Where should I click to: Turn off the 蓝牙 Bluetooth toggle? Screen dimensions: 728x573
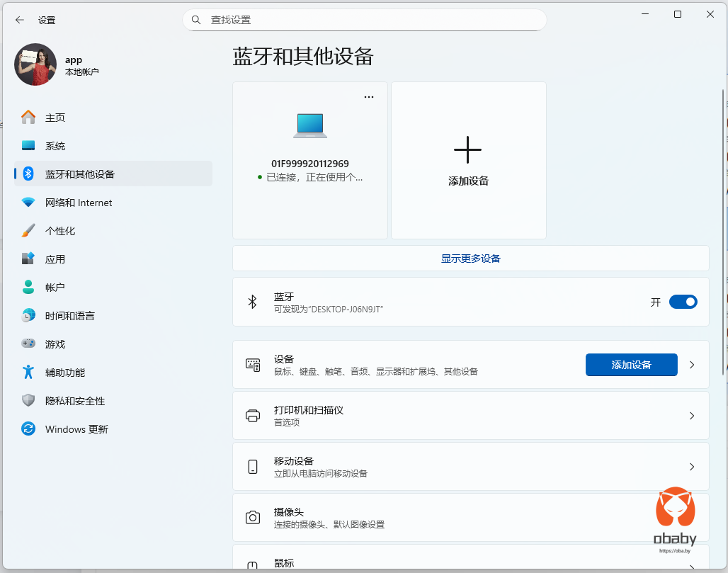683,302
